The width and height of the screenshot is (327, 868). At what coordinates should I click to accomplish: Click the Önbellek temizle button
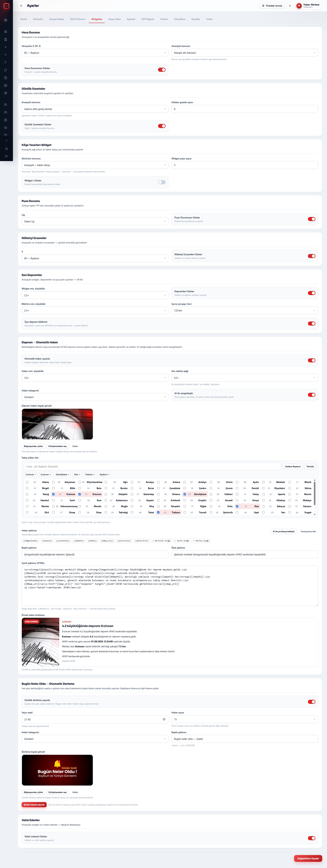[272, 6]
